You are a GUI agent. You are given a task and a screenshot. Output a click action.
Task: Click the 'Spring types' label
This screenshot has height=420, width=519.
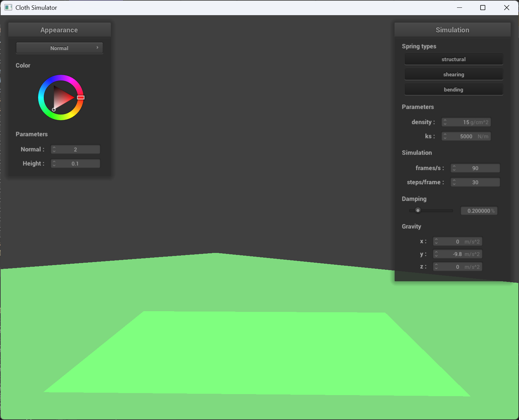(x=419, y=46)
